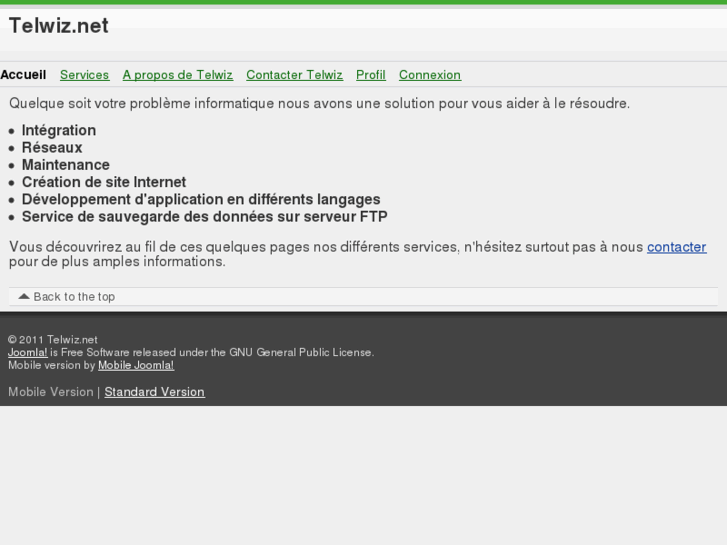Click the Intégration list item
This screenshot has height=545, width=727.
point(59,130)
